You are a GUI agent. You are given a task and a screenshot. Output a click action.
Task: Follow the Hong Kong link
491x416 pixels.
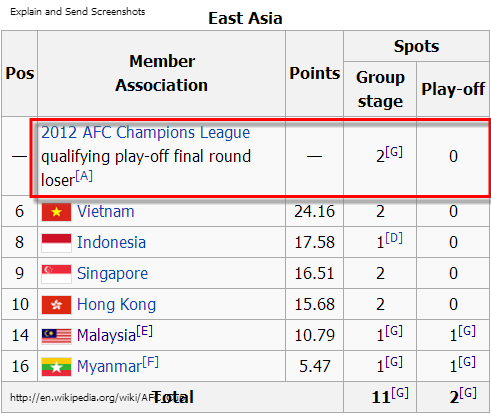tap(116, 305)
